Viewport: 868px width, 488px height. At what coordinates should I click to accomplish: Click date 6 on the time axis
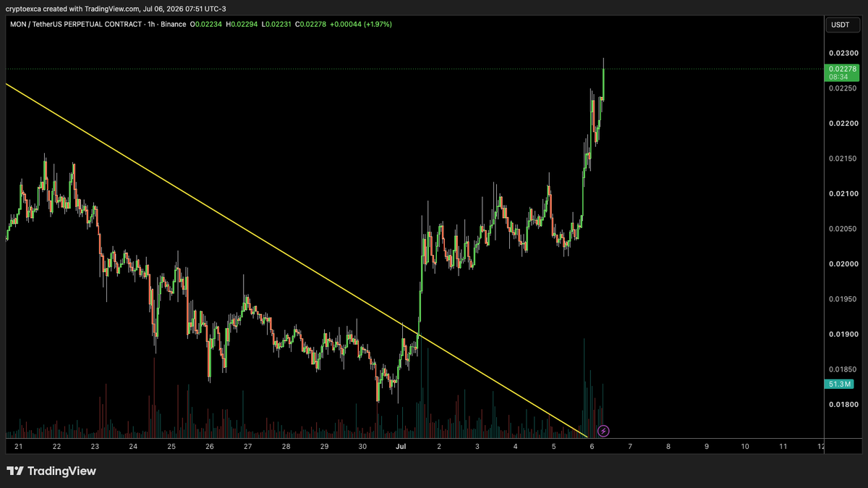(x=592, y=447)
